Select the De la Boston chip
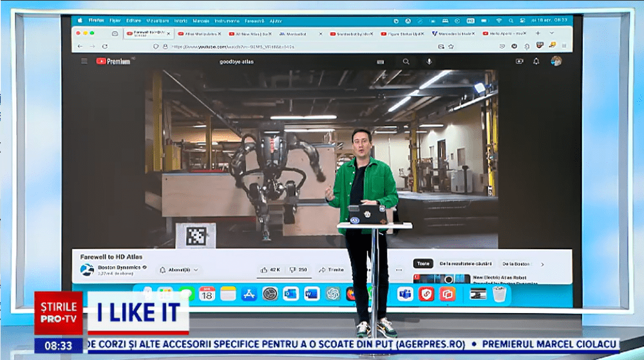The image size is (644, 360). tap(516, 263)
